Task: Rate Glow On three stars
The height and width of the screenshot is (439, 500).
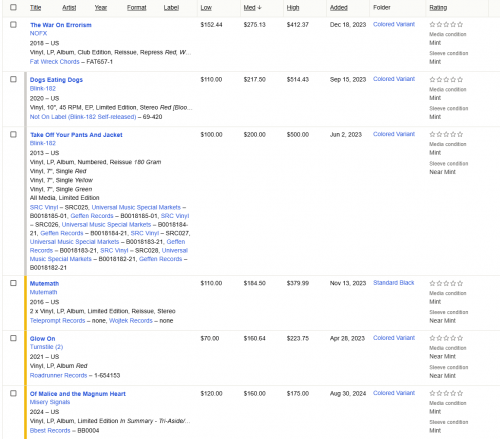Action: pos(446,338)
